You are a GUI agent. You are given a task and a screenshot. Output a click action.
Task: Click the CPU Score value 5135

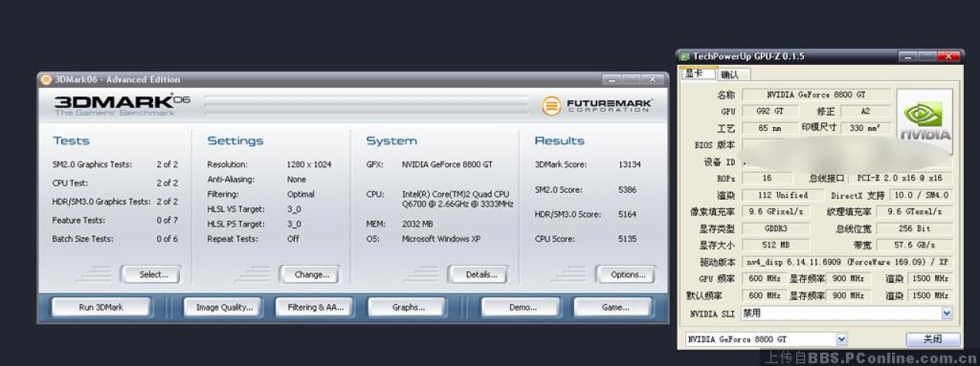tap(627, 239)
